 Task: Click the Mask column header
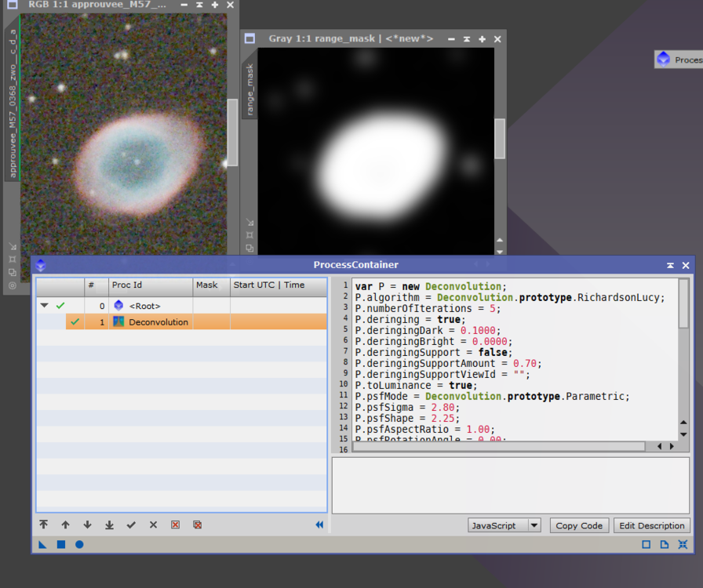[212, 285]
